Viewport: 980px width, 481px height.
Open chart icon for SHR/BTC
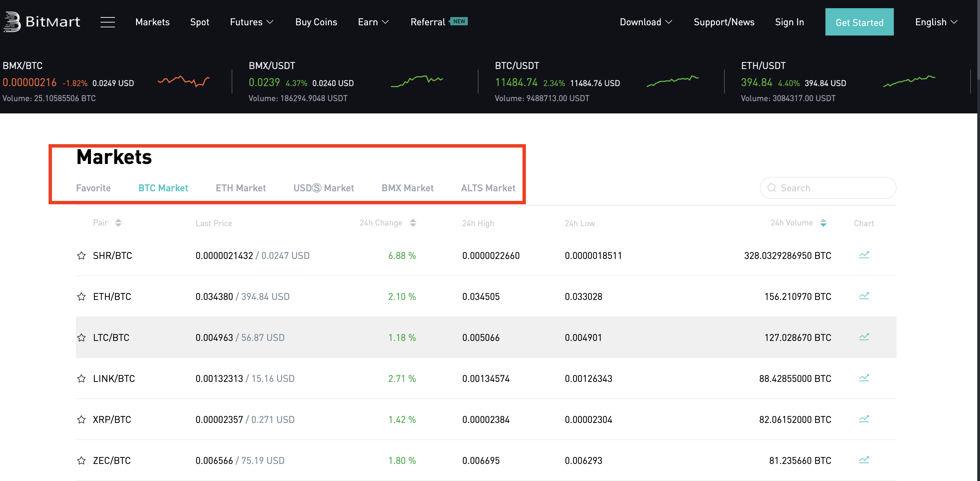click(x=864, y=255)
